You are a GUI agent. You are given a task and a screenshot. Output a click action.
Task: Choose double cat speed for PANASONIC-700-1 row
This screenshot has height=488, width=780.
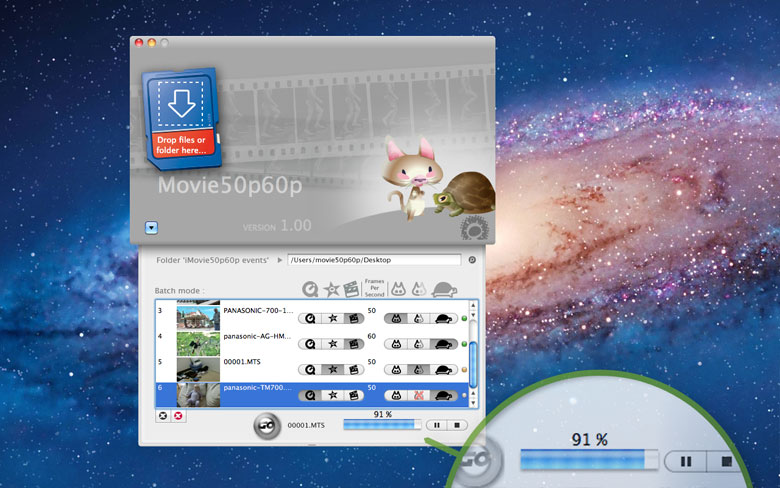(418, 319)
